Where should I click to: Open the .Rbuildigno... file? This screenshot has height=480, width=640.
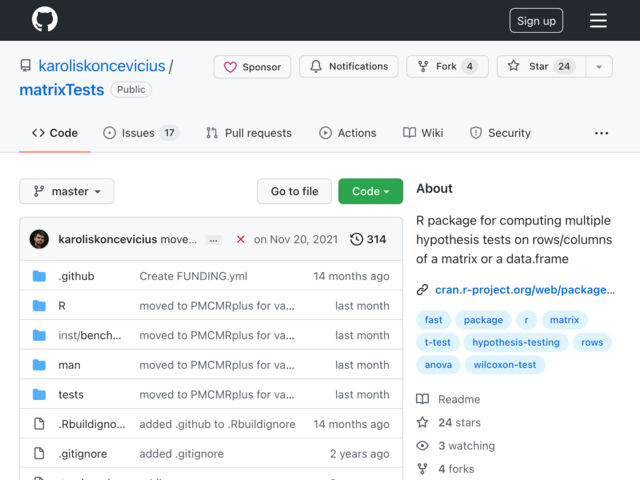pyautogui.click(x=92, y=424)
